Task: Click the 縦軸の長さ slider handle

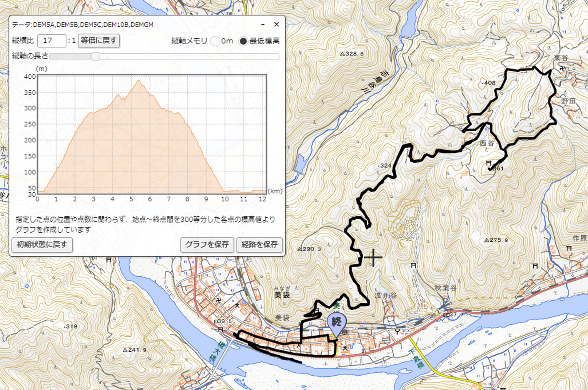Action: click(96, 56)
